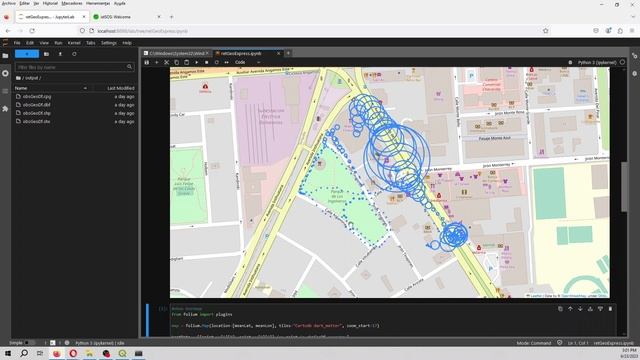Save the notebook with the disk icon
Viewport: 640px width, 360px height.
pos(147,62)
